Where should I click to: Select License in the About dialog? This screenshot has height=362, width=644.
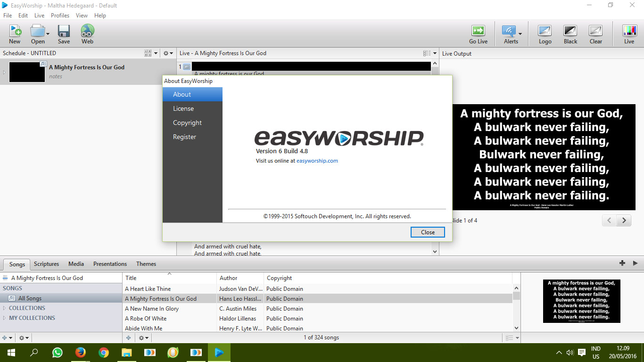tap(192, 108)
